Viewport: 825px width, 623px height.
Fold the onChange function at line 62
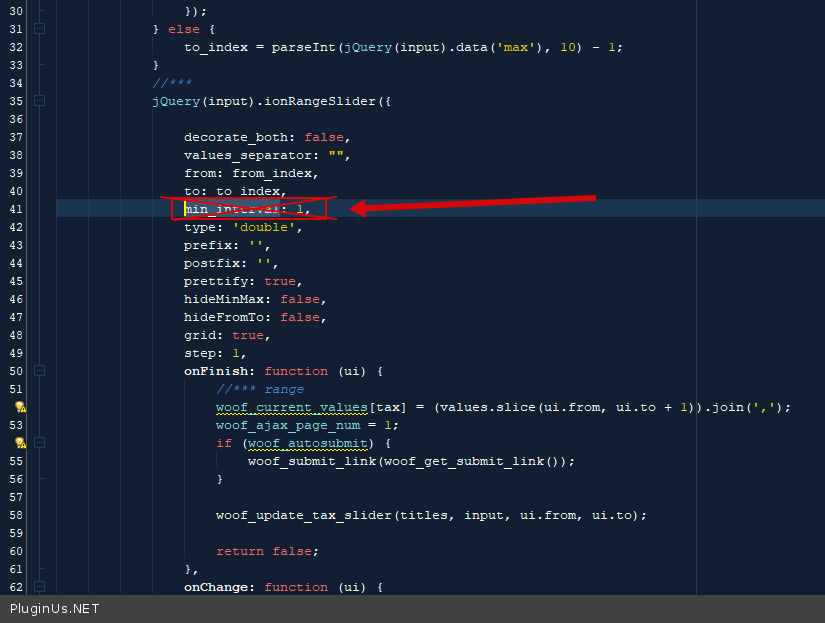39,587
